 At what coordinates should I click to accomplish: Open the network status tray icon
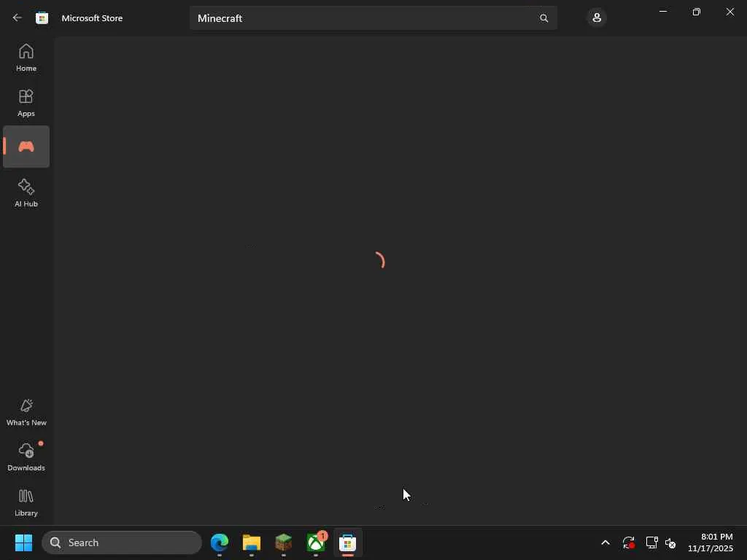coord(651,542)
